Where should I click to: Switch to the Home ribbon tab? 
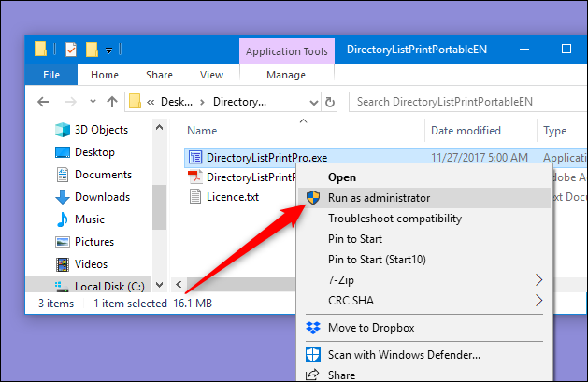pyautogui.click(x=105, y=75)
